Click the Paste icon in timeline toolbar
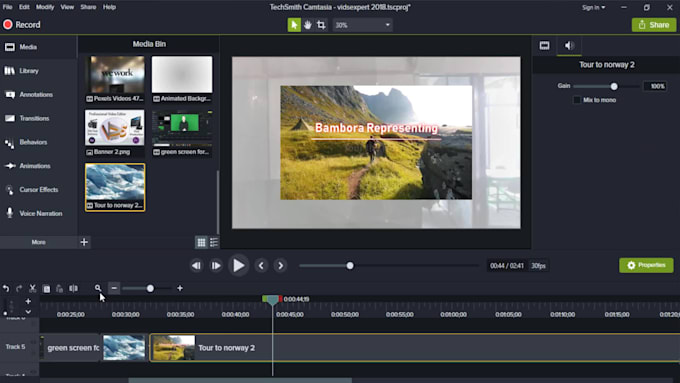Screen dimensions: 680x383 tap(60, 288)
